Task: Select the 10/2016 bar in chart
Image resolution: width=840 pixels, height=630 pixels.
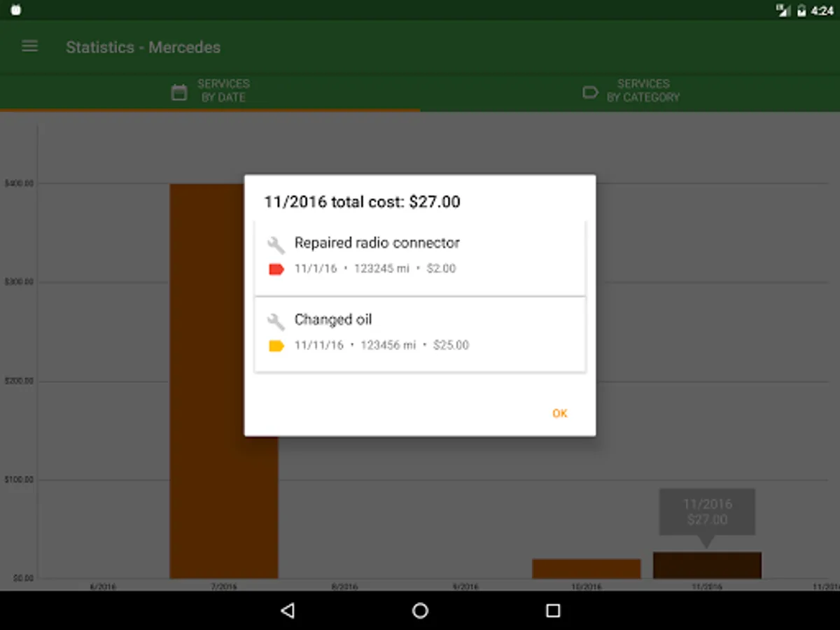Action: 587,568
